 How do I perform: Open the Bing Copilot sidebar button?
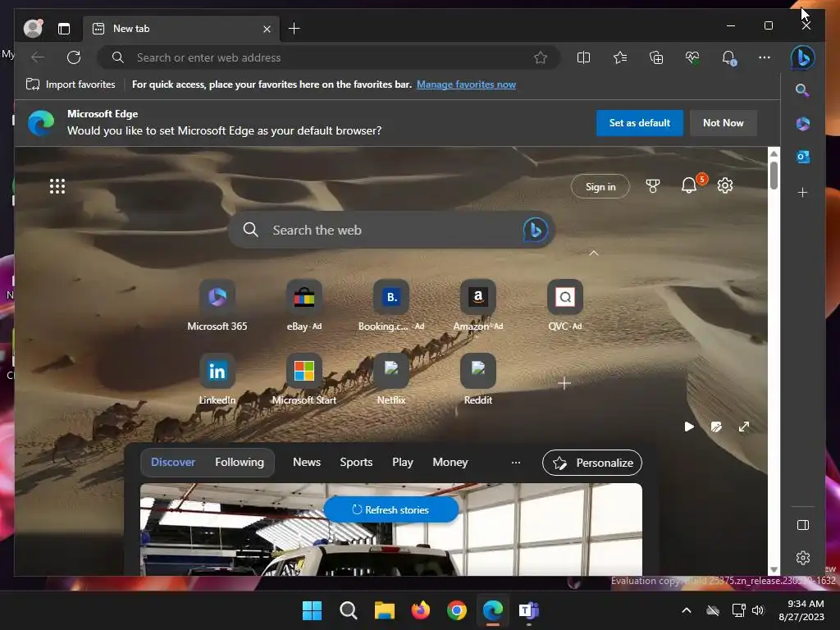(802, 57)
